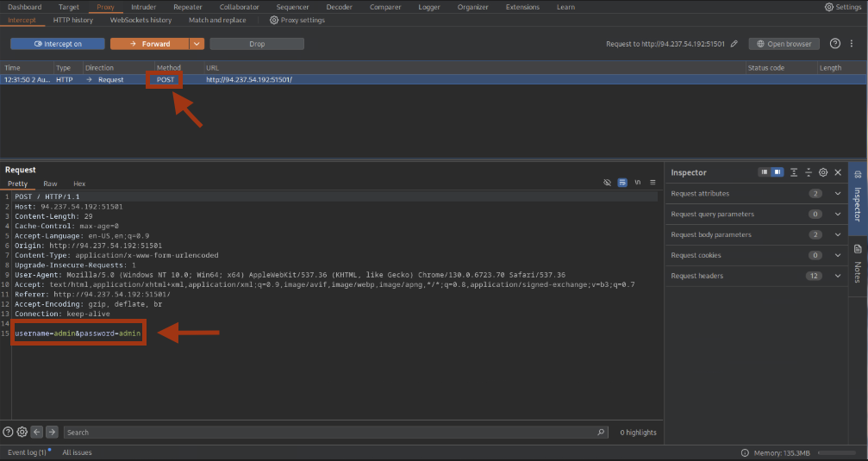Sort table by Time column header
Image resolution: width=868 pixels, height=461 pixels.
tap(27, 67)
